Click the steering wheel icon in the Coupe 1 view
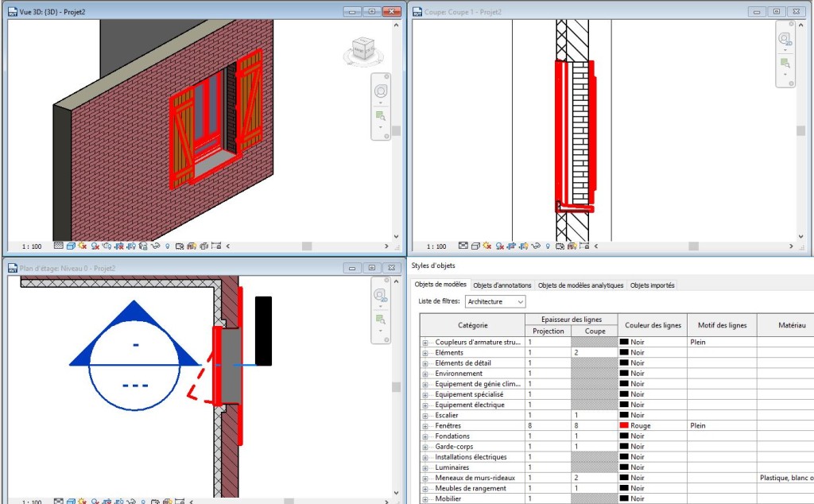This screenshot has height=504, width=814. coord(785,38)
